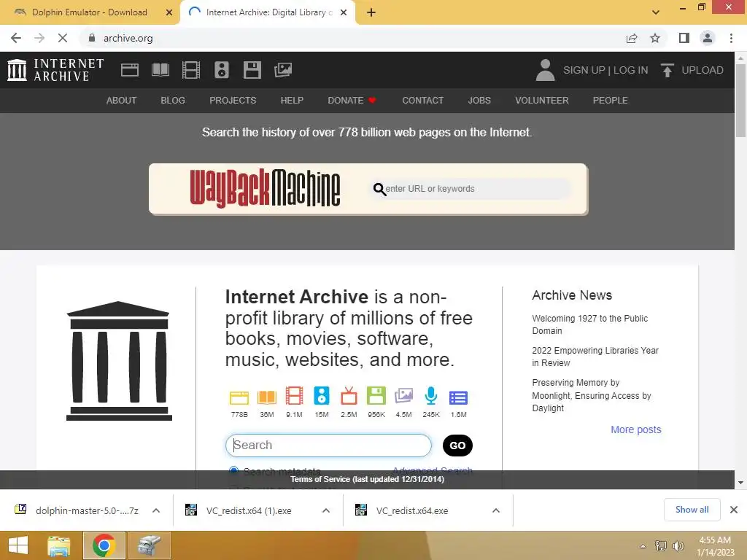Click the GO search button

coord(457,446)
